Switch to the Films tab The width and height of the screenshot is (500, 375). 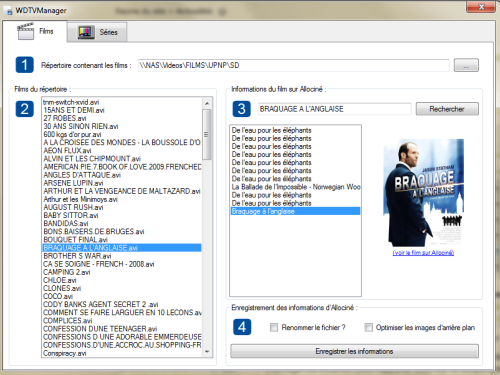(x=35, y=31)
